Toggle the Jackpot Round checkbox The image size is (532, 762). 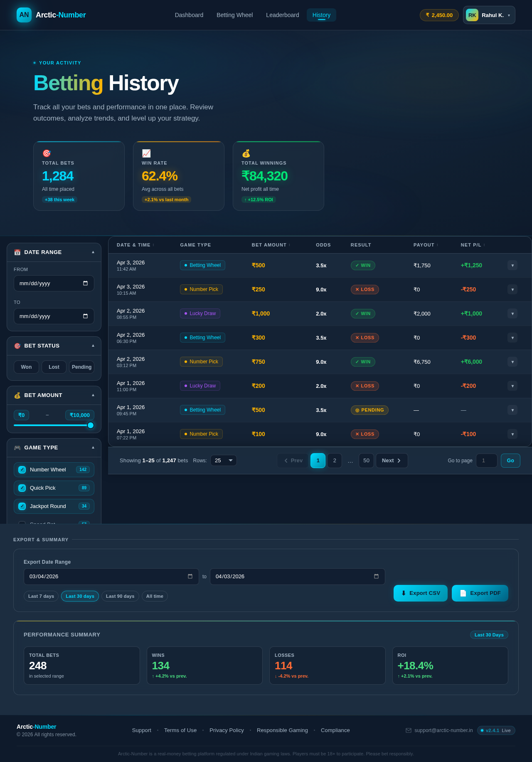tap(22, 506)
